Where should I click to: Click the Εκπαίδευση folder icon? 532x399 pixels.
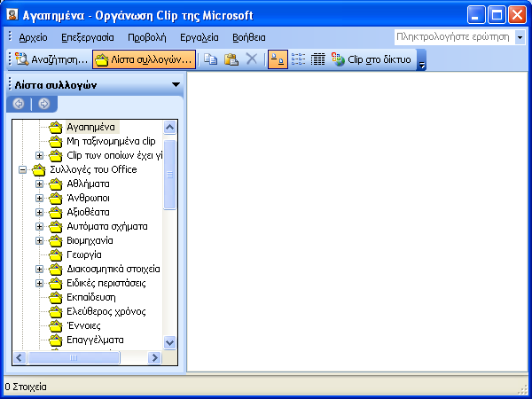click(56, 298)
